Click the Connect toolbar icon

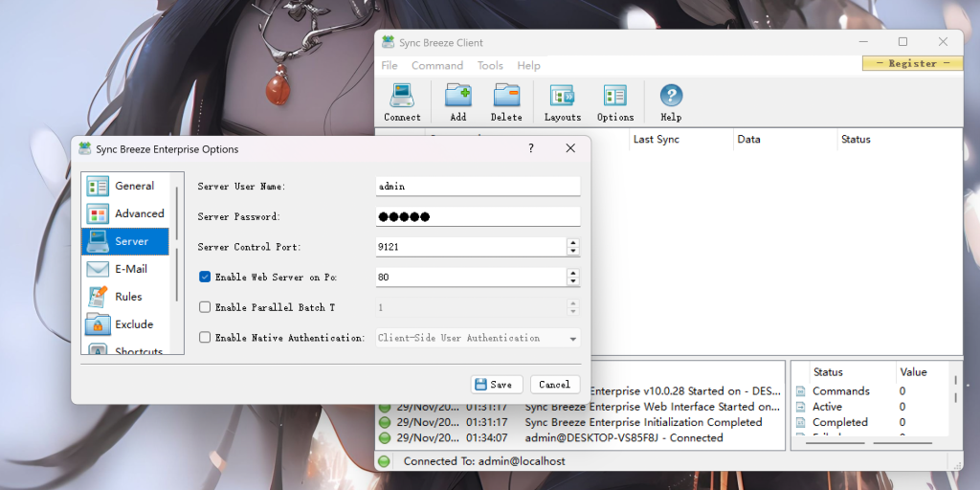coord(402,96)
